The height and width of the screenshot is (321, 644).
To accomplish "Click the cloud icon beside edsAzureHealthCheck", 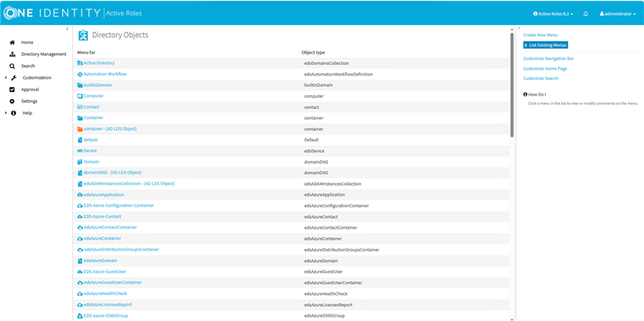I will point(79,294).
